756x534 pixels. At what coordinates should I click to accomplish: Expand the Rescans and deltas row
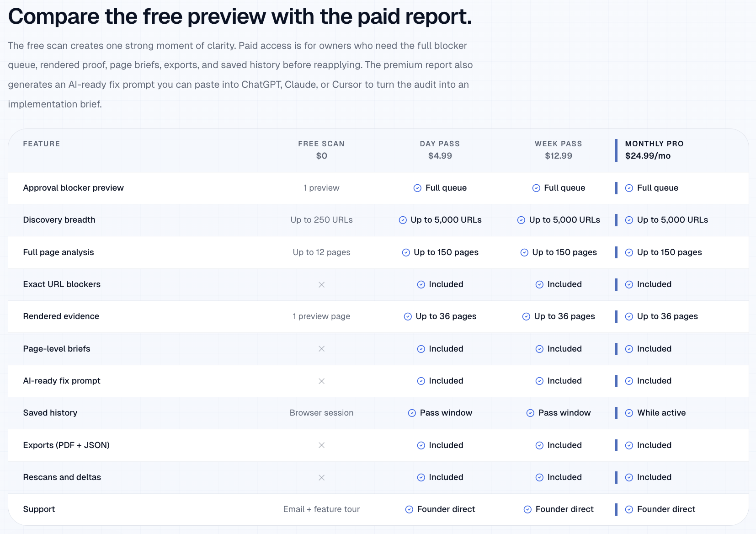coord(62,477)
